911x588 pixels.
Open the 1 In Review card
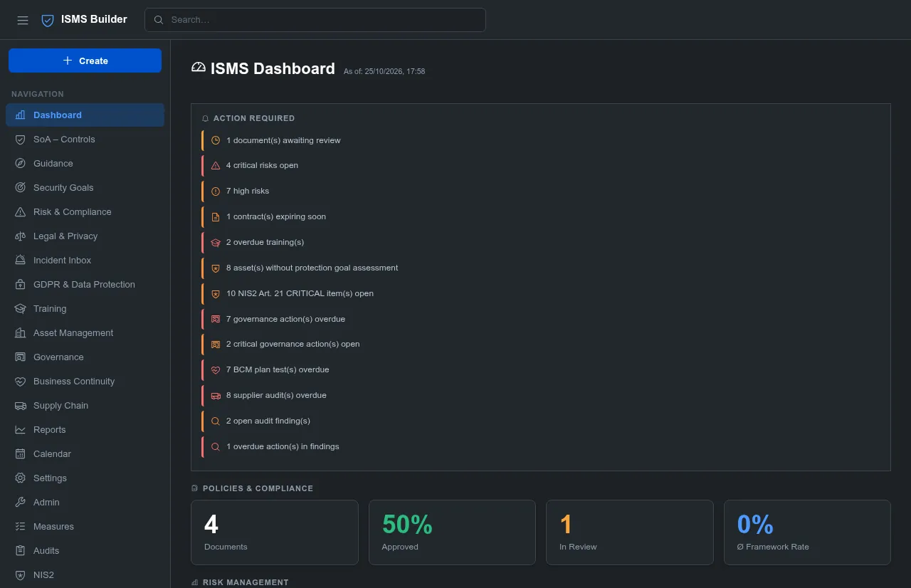[630, 532]
